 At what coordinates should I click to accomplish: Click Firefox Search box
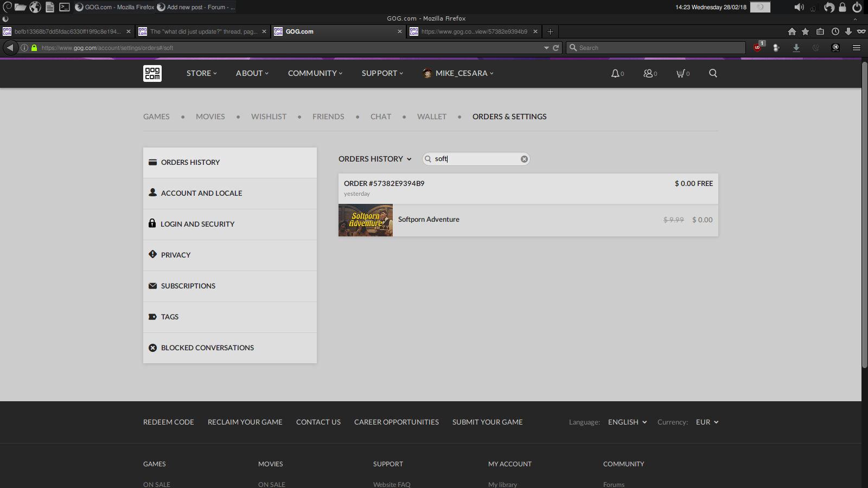(656, 48)
